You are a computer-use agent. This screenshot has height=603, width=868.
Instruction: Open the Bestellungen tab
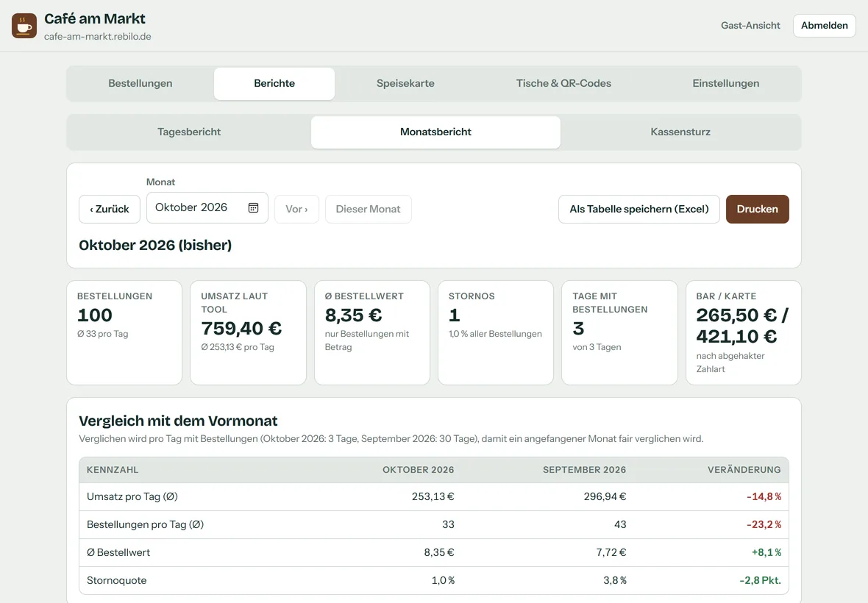coord(140,84)
